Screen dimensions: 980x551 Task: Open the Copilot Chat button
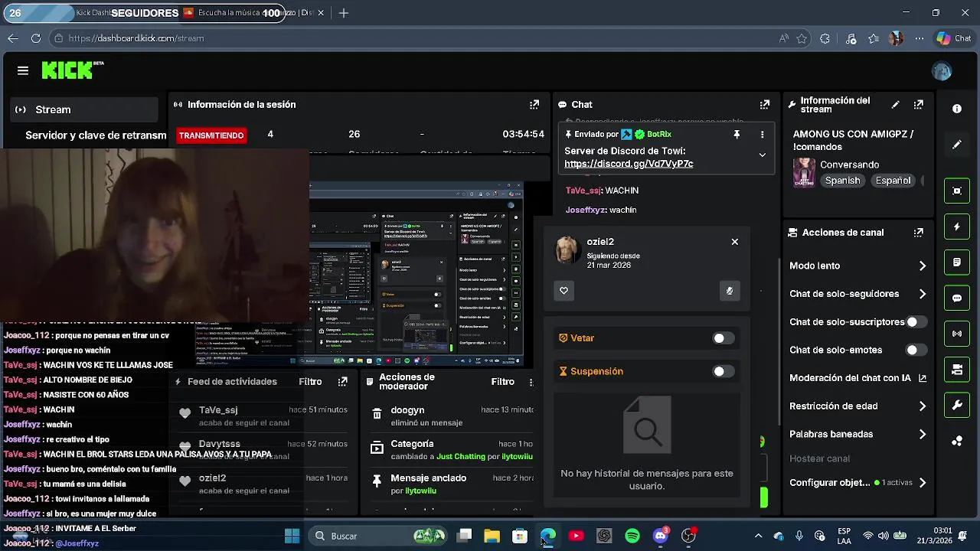954,38
